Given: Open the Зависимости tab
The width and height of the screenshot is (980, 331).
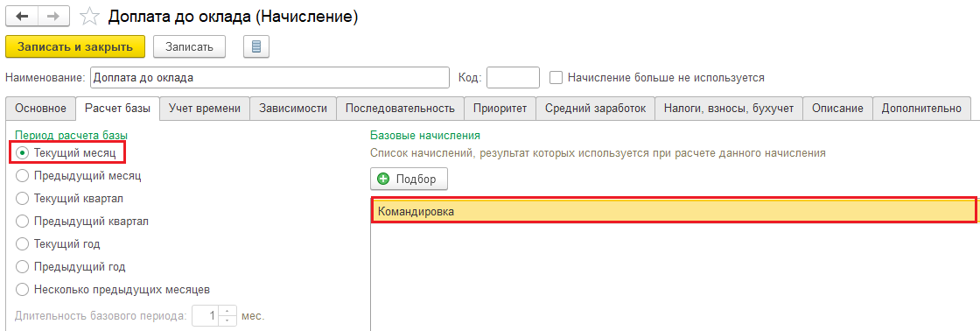Looking at the screenshot, I should click(x=293, y=109).
